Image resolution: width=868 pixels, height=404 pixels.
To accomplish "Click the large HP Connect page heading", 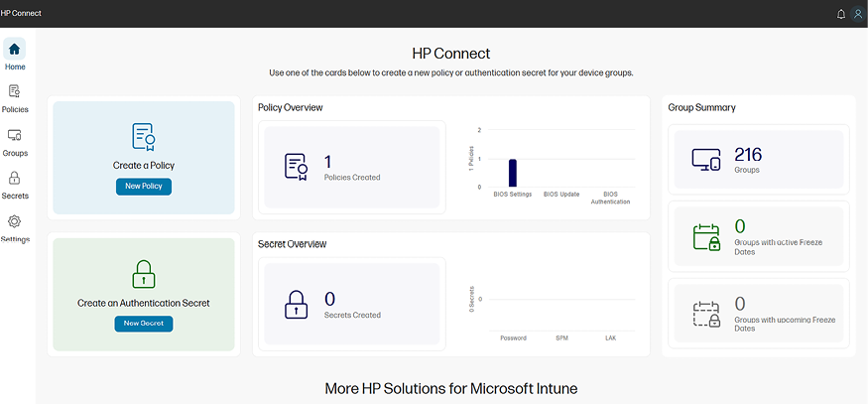I will [450, 54].
